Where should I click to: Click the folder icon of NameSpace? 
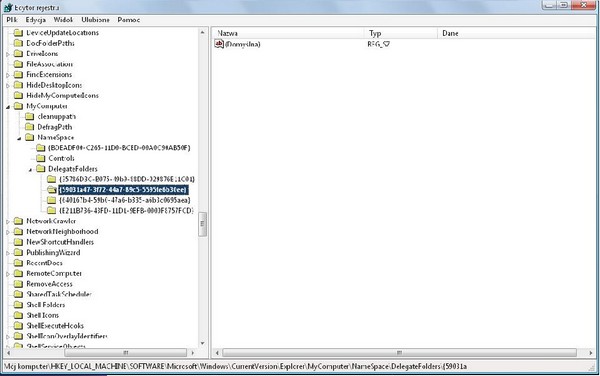click(x=29, y=137)
